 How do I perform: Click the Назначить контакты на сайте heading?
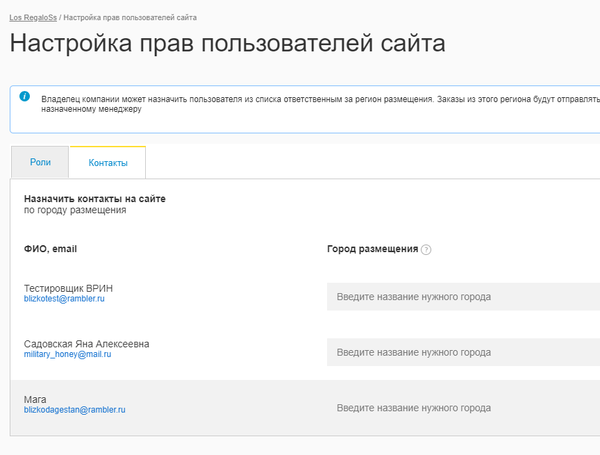point(95,199)
